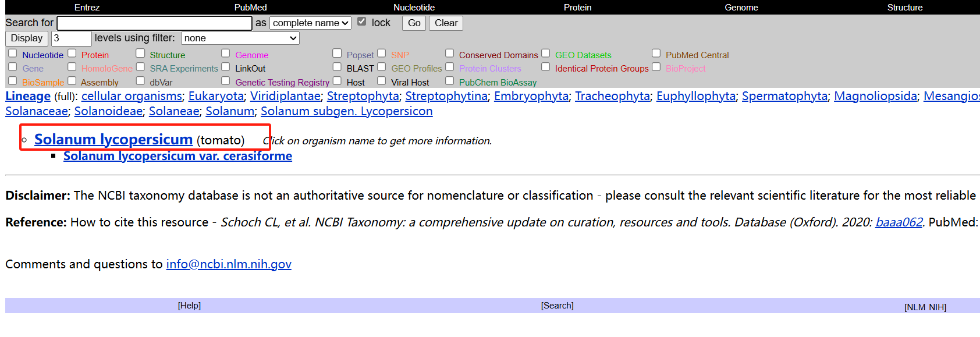Toggle the lock checkbox
Screen dimensions: 980x337
point(362,22)
